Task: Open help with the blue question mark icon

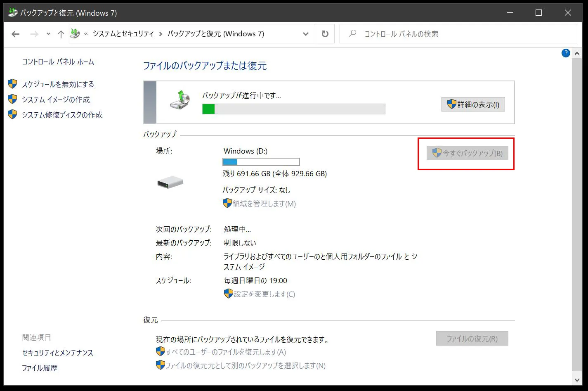Action: point(566,53)
